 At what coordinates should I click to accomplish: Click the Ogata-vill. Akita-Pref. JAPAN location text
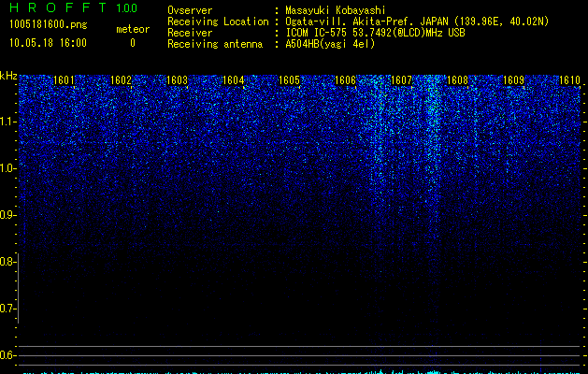[417, 22]
